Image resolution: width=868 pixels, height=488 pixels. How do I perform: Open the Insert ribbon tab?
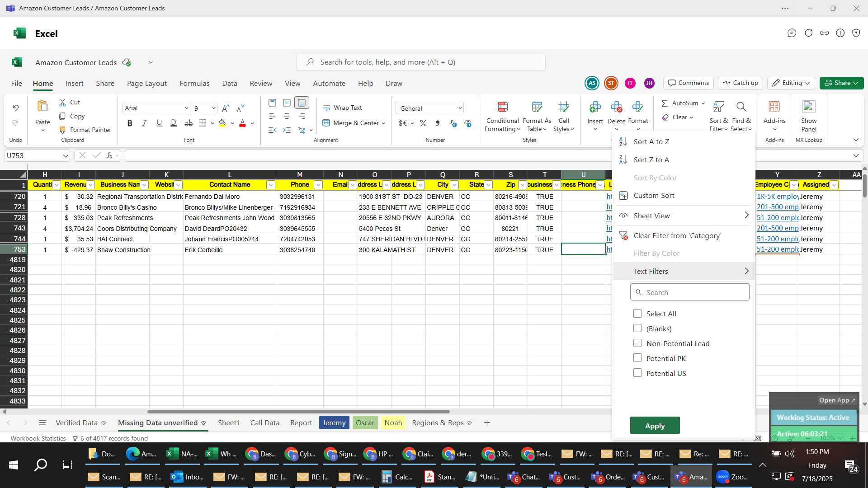(x=74, y=84)
